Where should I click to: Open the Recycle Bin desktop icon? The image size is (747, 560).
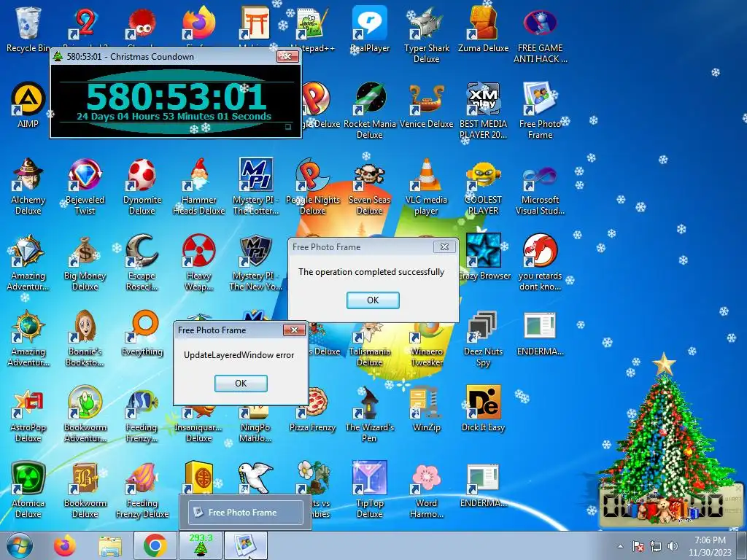28,28
